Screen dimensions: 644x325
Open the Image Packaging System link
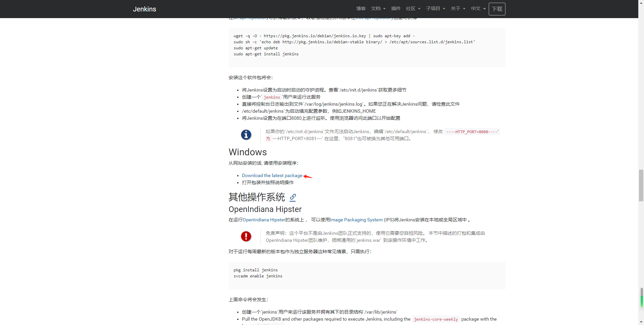point(356,220)
